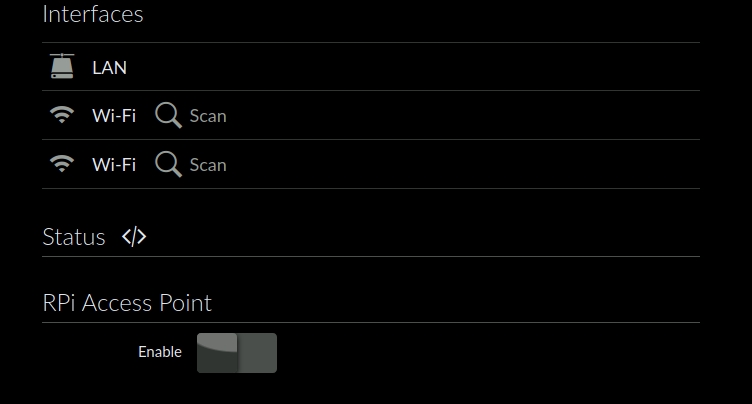Click the lighter knob of the Enable switch
The height and width of the screenshot is (404, 752).
217,353
